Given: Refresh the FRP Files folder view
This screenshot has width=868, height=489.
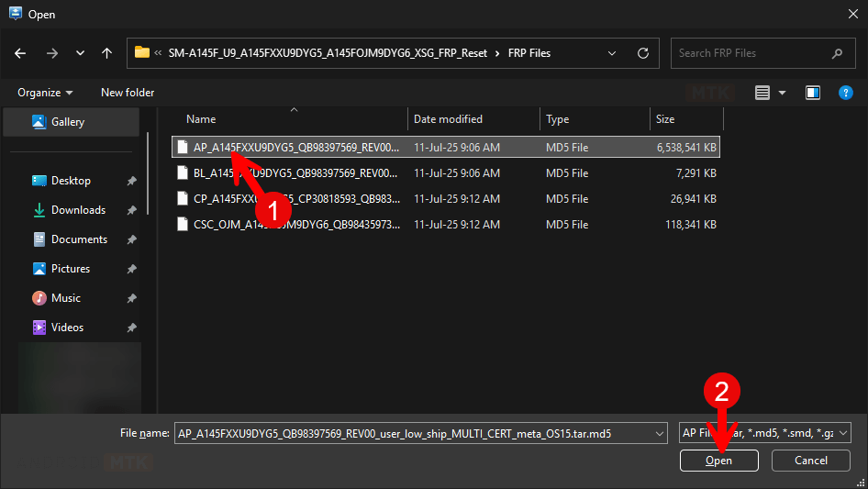Looking at the screenshot, I should [x=643, y=53].
